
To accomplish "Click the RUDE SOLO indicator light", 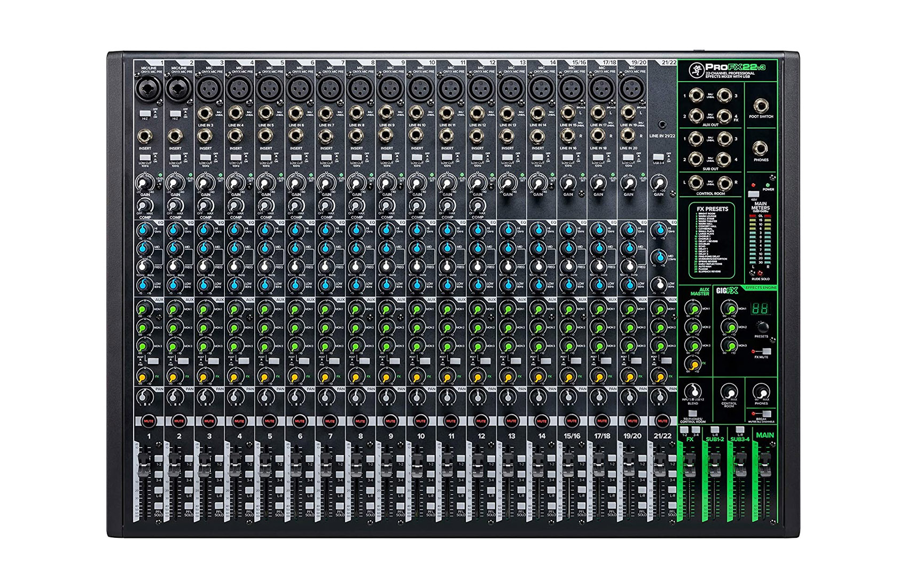I will pyautogui.click(x=761, y=274).
